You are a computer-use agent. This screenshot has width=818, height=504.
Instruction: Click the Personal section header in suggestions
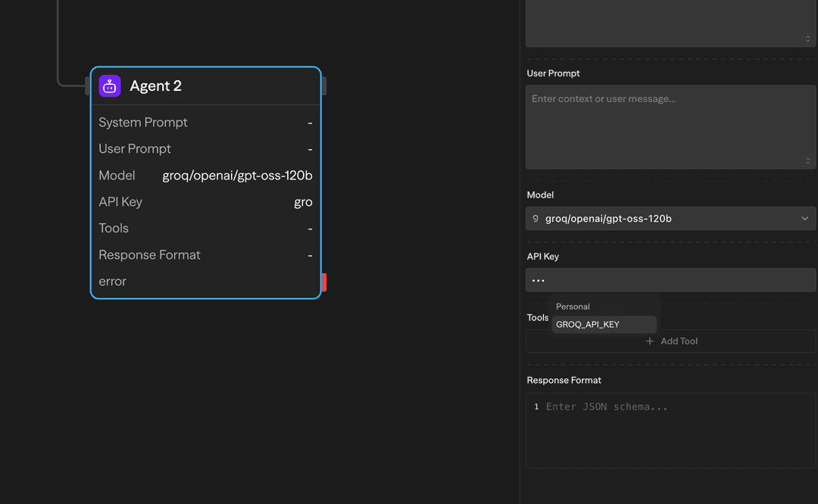573,306
